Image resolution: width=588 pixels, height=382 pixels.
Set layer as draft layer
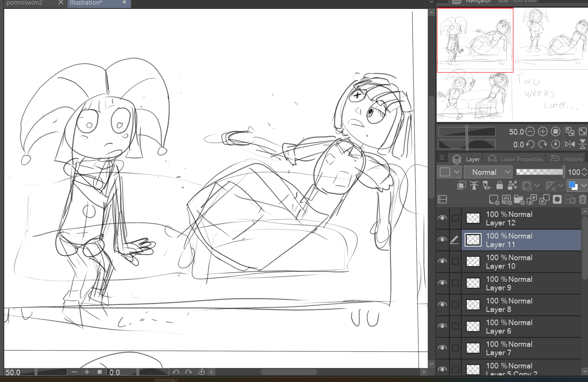click(487, 185)
